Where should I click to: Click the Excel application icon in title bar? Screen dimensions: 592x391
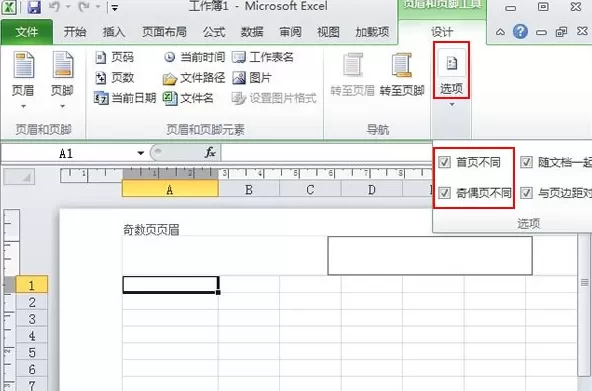[8, 7]
